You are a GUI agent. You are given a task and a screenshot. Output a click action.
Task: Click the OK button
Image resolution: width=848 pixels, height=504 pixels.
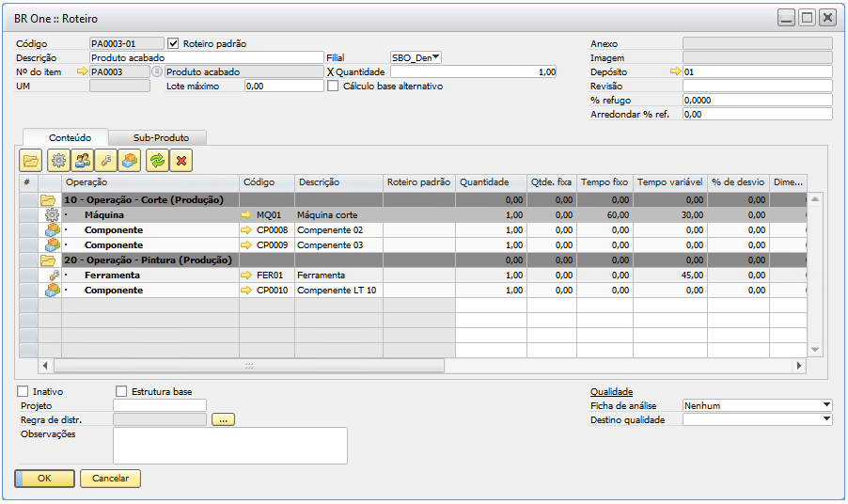(44, 478)
